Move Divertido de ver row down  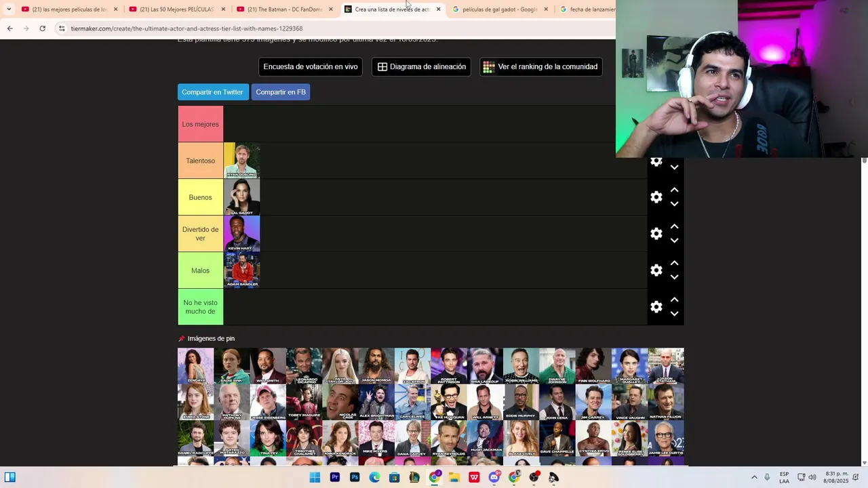click(674, 241)
